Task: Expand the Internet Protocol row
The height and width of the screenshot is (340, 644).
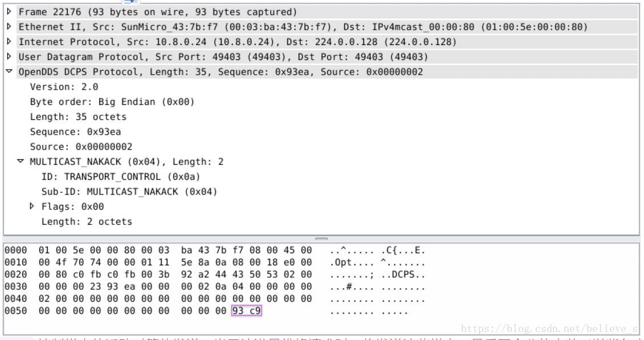Action: (9, 42)
